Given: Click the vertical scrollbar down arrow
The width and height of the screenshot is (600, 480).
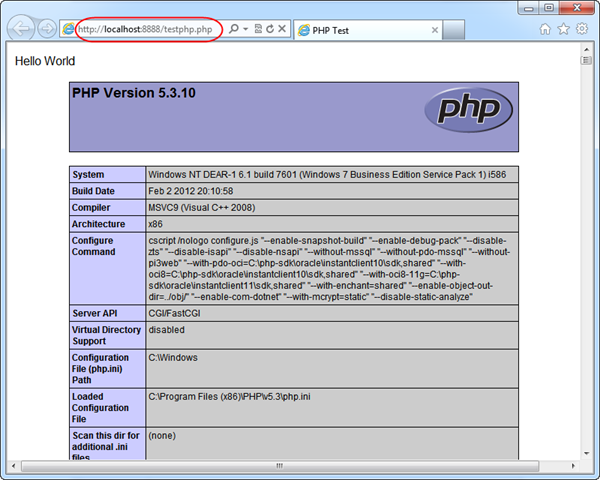Looking at the screenshot, I should [586, 454].
